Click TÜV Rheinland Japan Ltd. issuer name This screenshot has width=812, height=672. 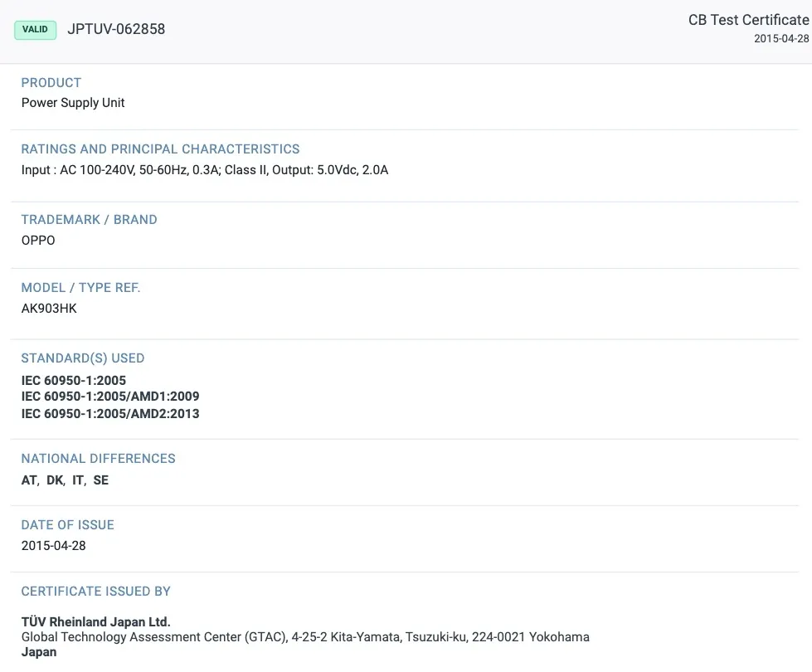point(96,621)
